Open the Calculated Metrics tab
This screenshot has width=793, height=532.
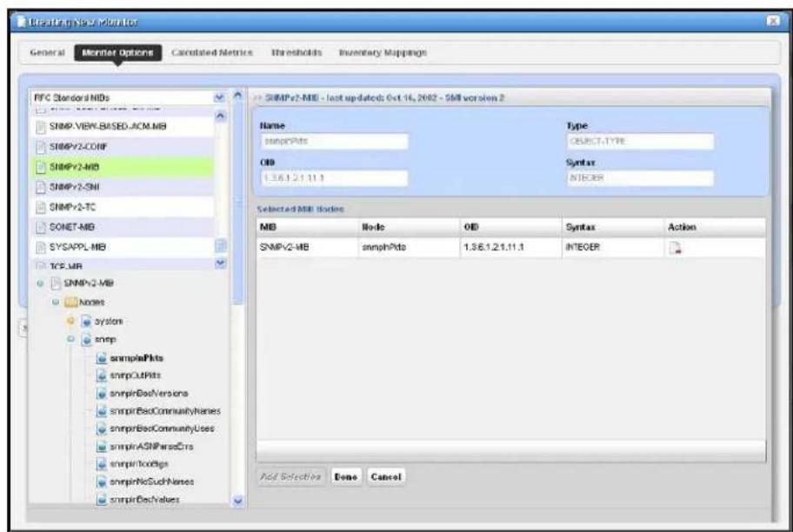(x=211, y=53)
